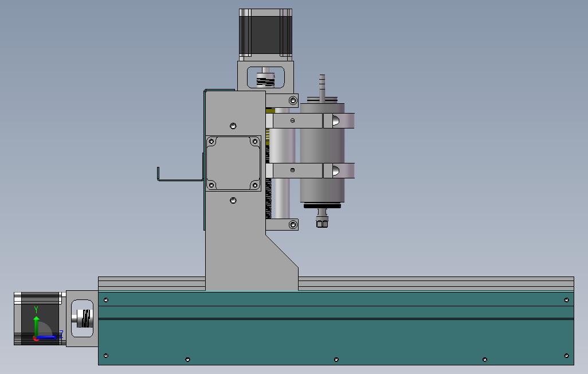The height and width of the screenshot is (374, 588).
Task: Select the cylindrical spindle motor body
Action: click(x=322, y=153)
